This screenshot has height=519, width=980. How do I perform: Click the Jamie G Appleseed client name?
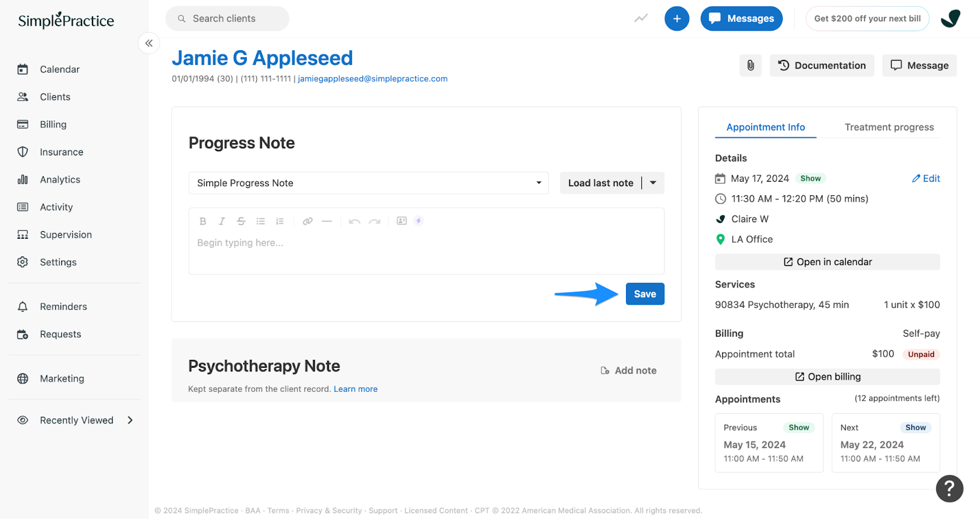[262, 58]
